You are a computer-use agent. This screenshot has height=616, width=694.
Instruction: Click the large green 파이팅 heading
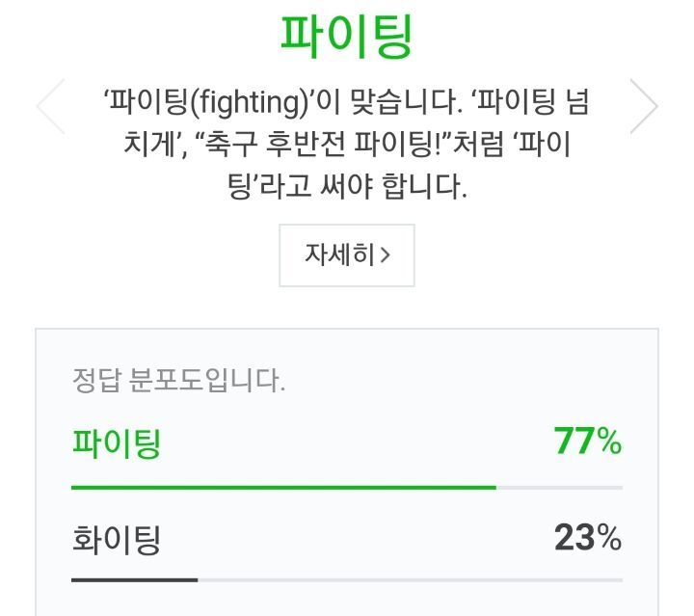[347, 36]
